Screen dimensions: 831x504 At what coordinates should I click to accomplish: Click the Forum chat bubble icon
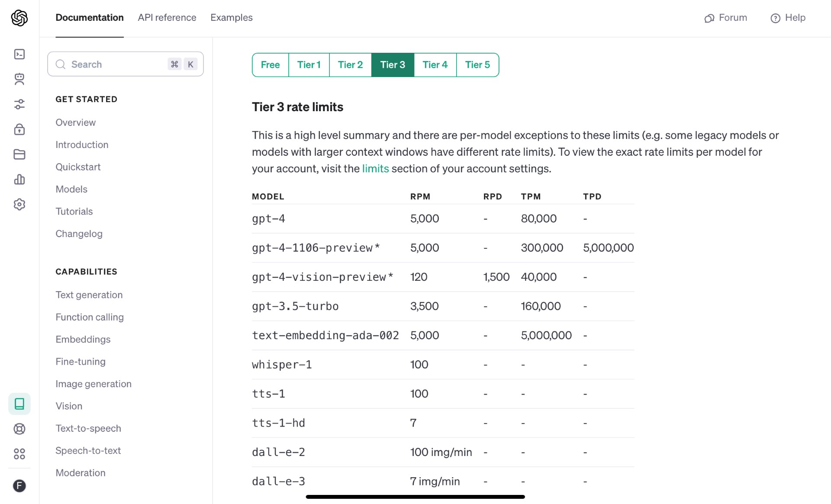(x=709, y=18)
